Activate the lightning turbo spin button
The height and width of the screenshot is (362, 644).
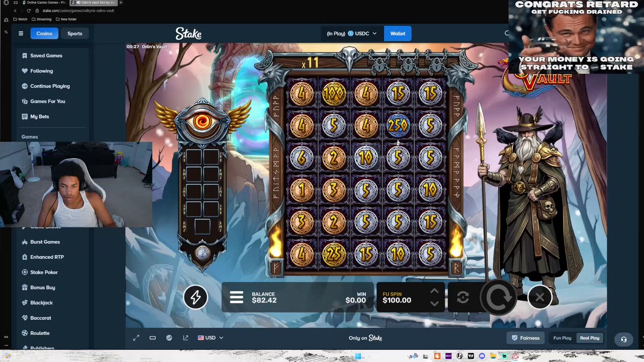click(x=195, y=297)
